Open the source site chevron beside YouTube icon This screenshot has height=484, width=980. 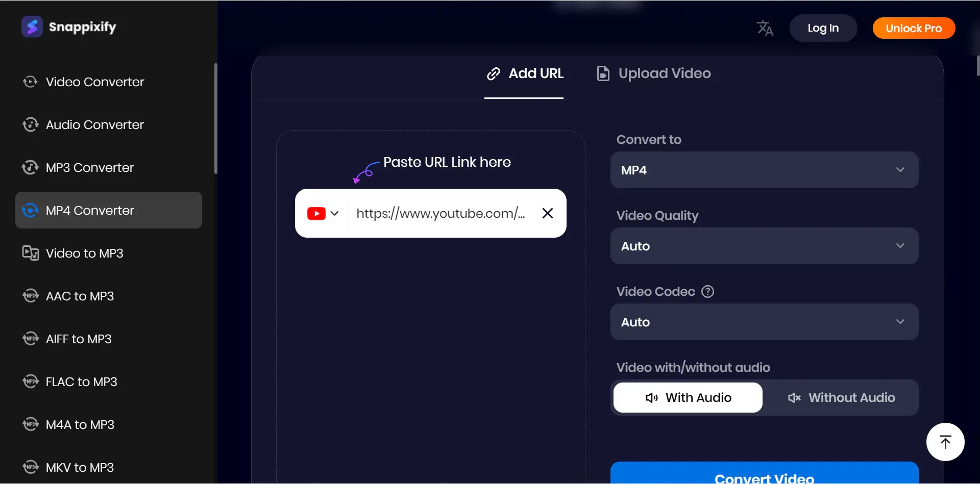coord(336,213)
